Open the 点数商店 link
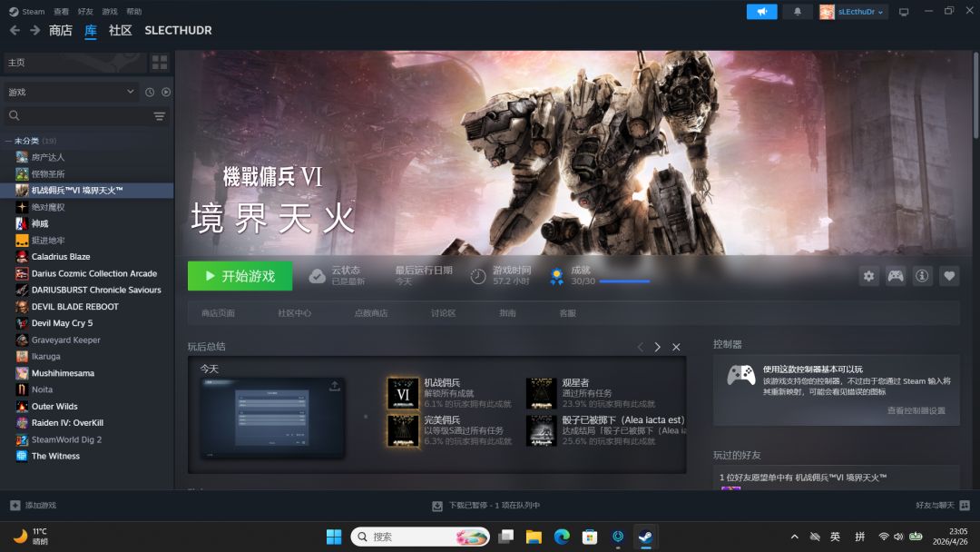Viewport: 980px width, 552px height. 370,313
